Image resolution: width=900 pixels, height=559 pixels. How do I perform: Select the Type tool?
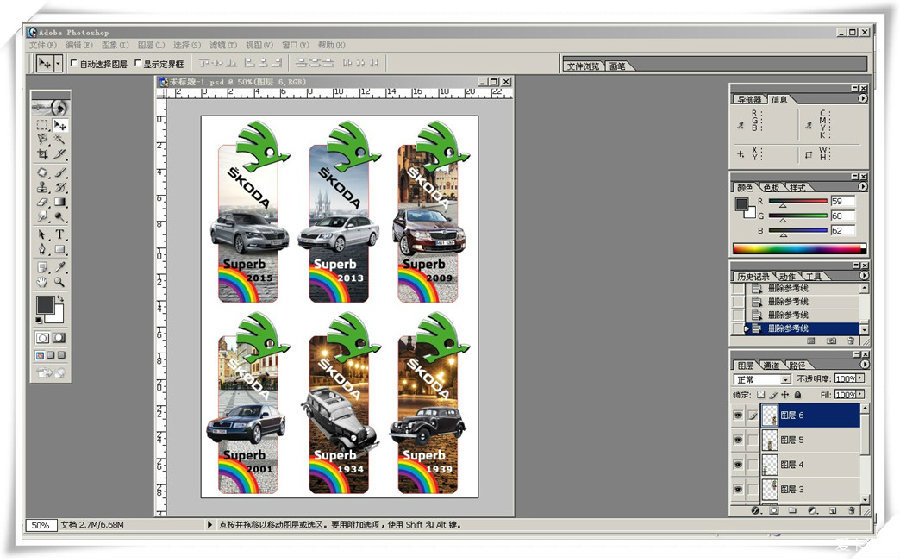(x=60, y=234)
